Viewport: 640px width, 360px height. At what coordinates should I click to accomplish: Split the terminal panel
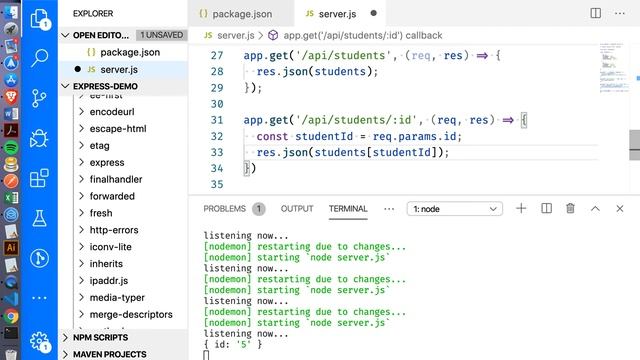click(x=546, y=209)
